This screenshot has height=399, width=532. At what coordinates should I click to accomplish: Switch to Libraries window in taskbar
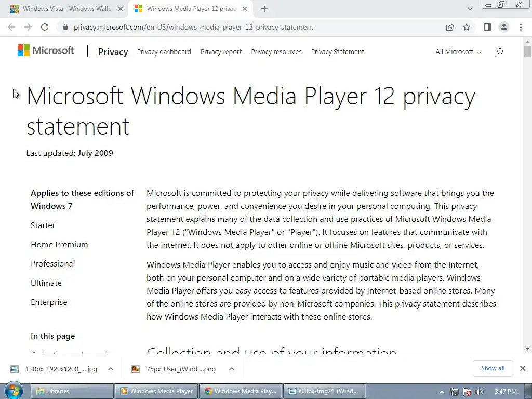pos(72,391)
